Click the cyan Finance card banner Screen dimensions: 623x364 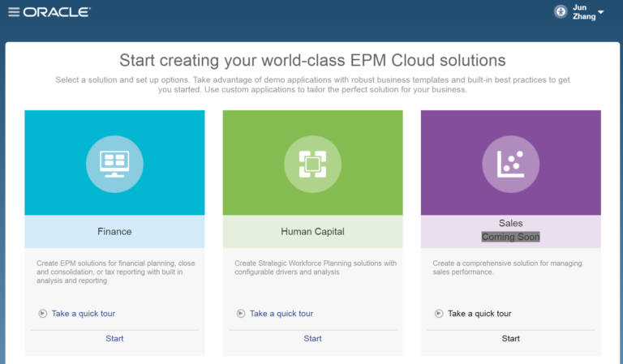pyautogui.click(x=114, y=163)
